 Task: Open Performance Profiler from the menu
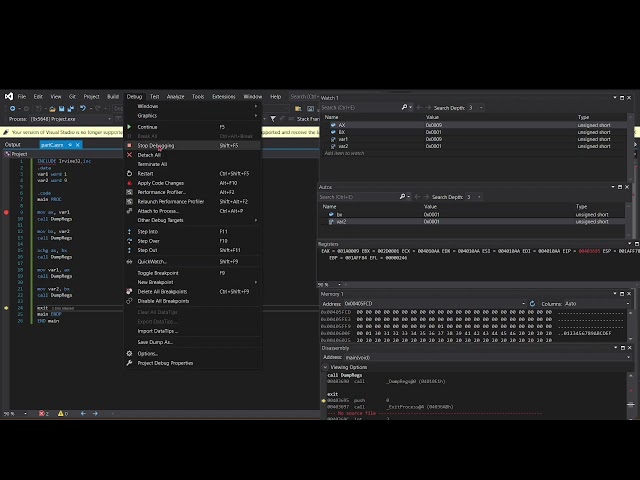[x=192, y=192]
